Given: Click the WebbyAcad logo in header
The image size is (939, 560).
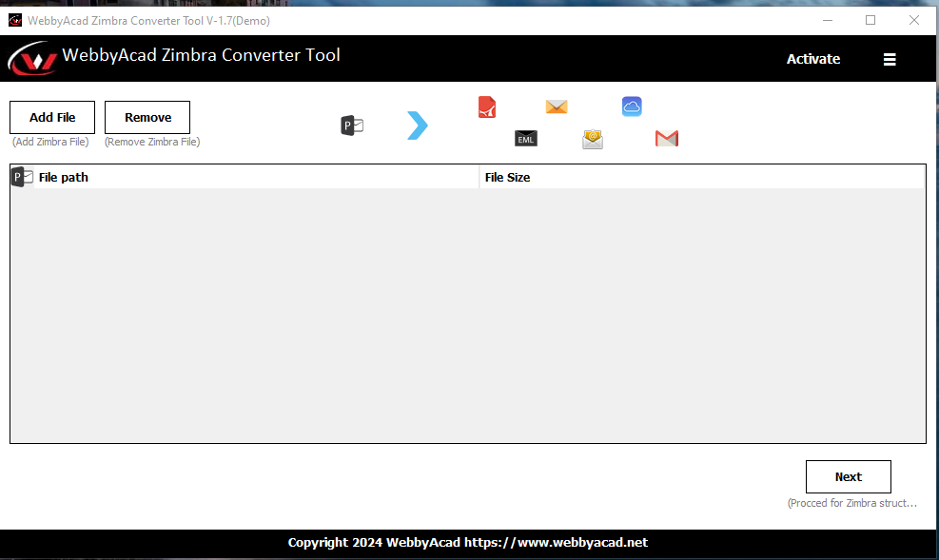Looking at the screenshot, I should pos(32,59).
